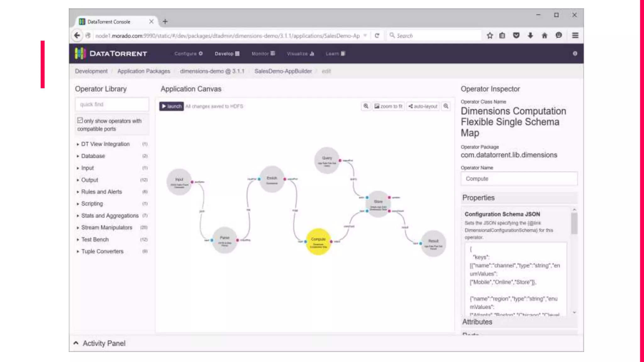This screenshot has height=362, width=644.
Task: Click the smiley face browser toolbar icon
Action: tap(558, 36)
